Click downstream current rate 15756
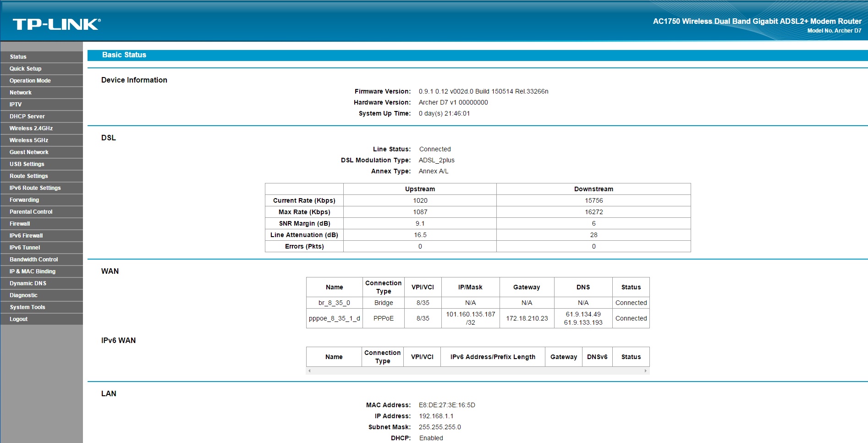The height and width of the screenshot is (443, 868). tap(593, 200)
